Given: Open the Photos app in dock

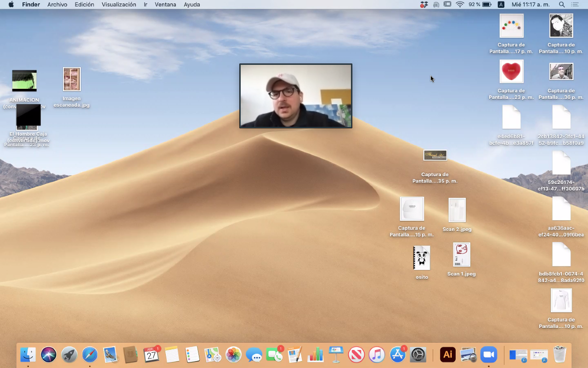Looking at the screenshot, I should tap(233, 355).
